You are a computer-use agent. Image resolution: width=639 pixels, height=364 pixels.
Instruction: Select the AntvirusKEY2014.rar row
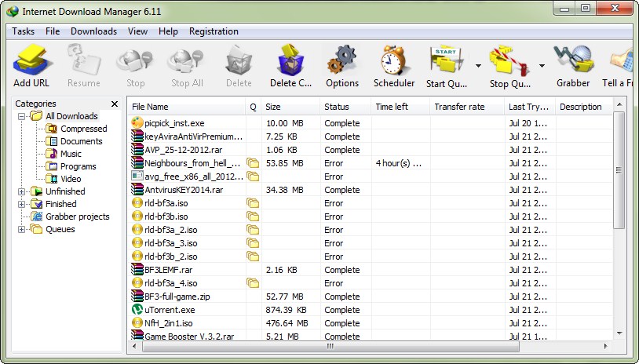coord(370,190)
